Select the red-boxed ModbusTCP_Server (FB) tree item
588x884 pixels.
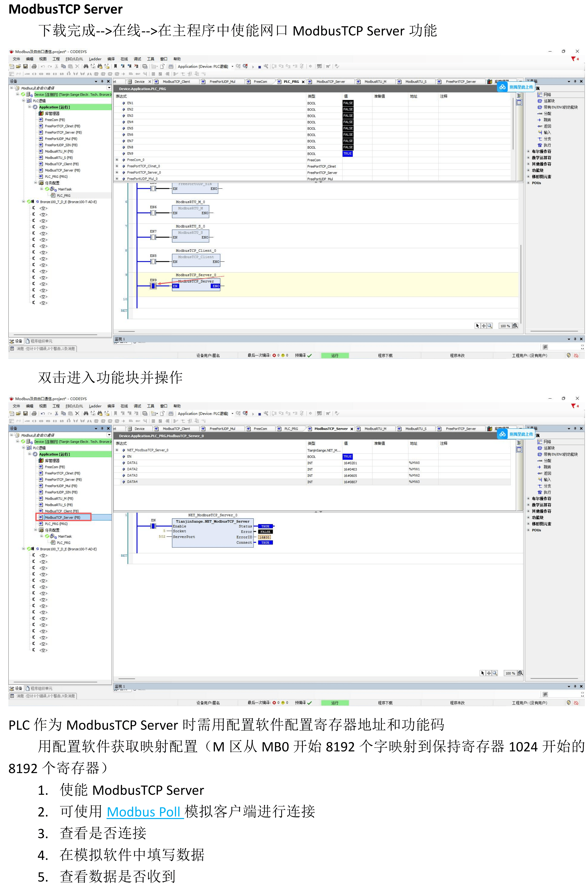(63, 517)
